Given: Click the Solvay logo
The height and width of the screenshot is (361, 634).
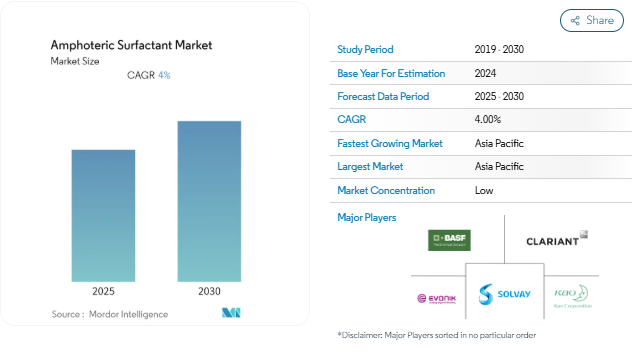Looking at the screenshot, I should 504,294.
